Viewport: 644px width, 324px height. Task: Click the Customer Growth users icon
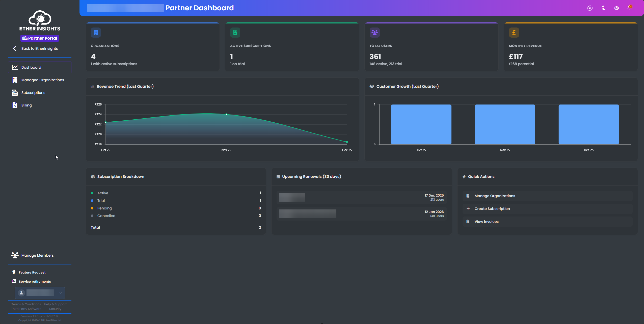[372, 87]
